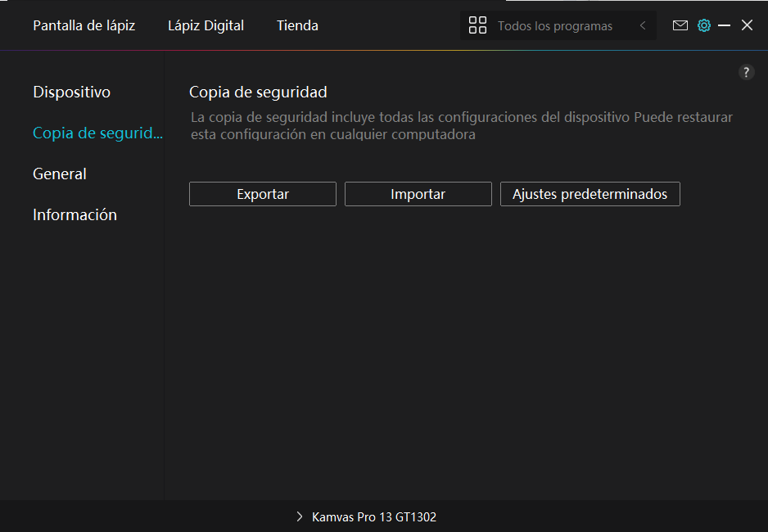The width and height of the screenshot is (768, 532).
Task: Expand the device chevron next to Kamvas Pro
Action: [299, 517]
